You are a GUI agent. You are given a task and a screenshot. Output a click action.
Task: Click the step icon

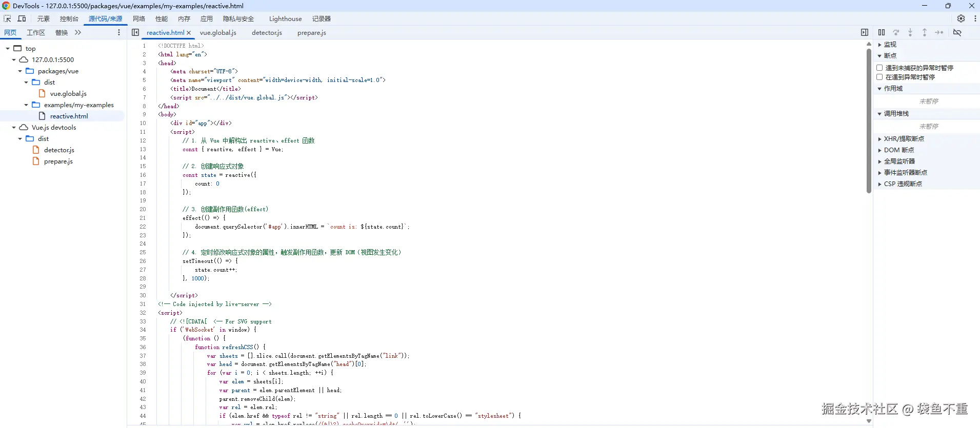point(939,32)
